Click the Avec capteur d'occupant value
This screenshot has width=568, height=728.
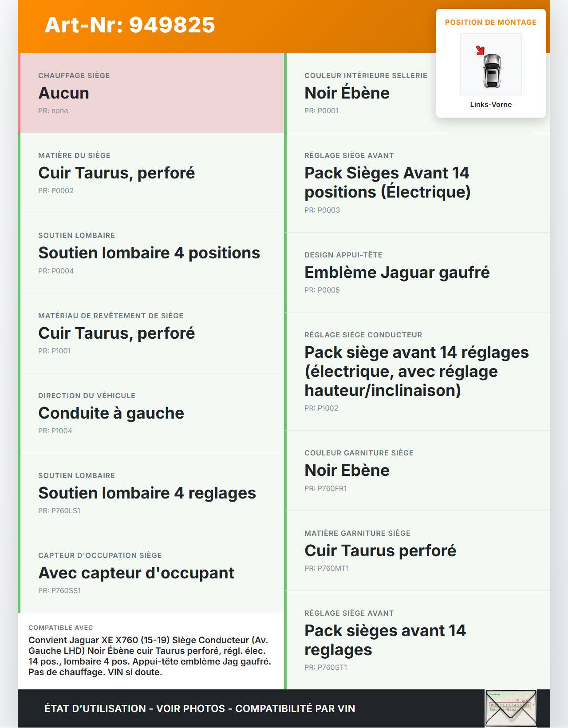(136, 573)
